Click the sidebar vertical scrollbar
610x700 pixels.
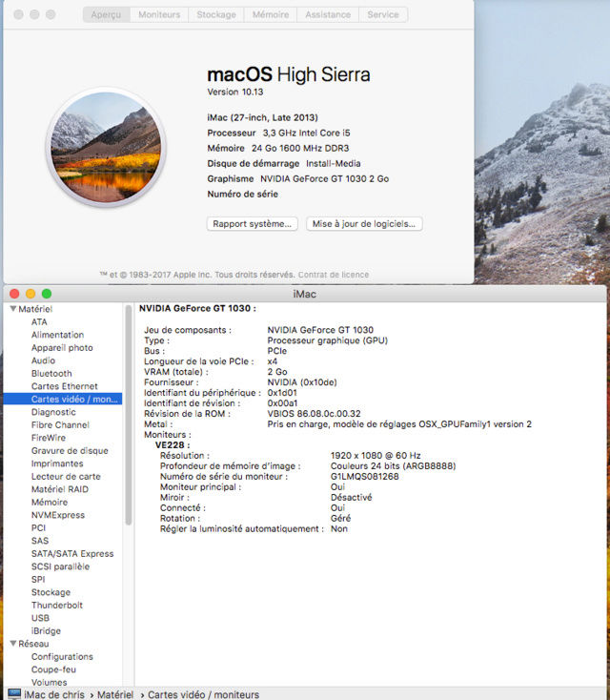(x=128, y=415)
